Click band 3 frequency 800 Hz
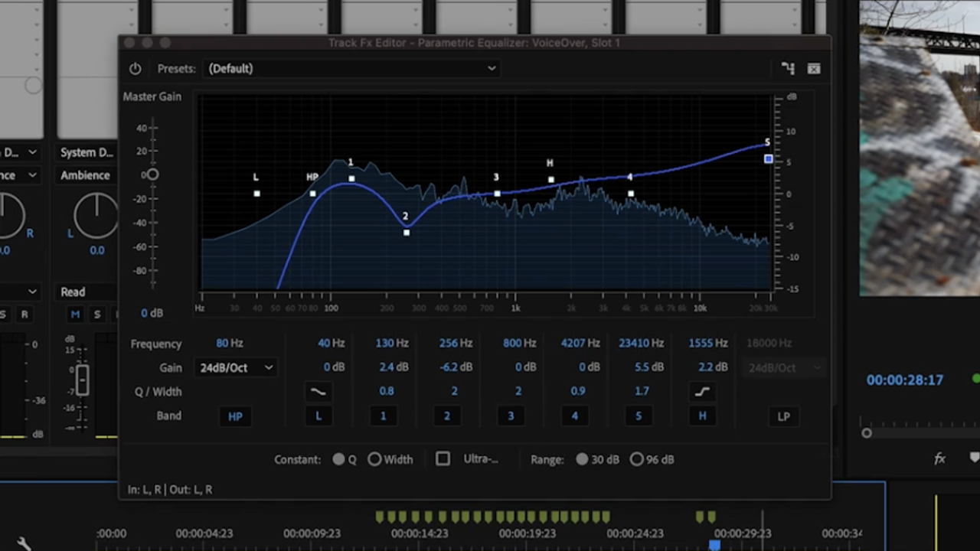This screenshot has width=980, height=551. [x=519, y=344]
